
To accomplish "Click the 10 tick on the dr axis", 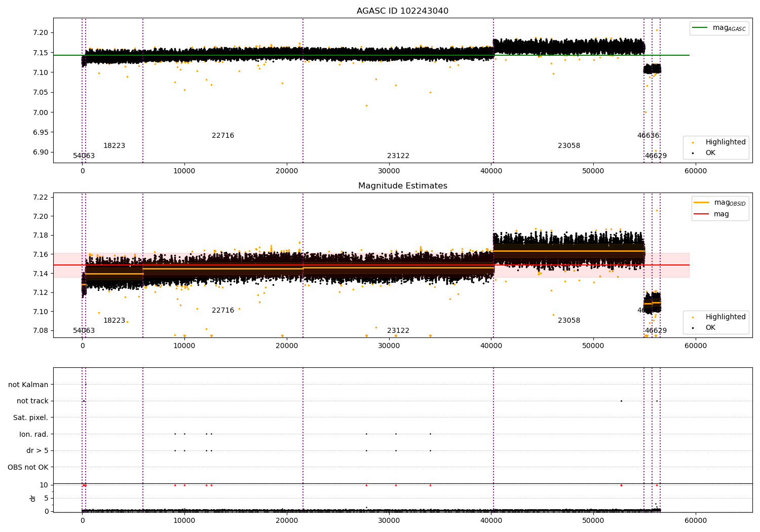I will 44,485.
